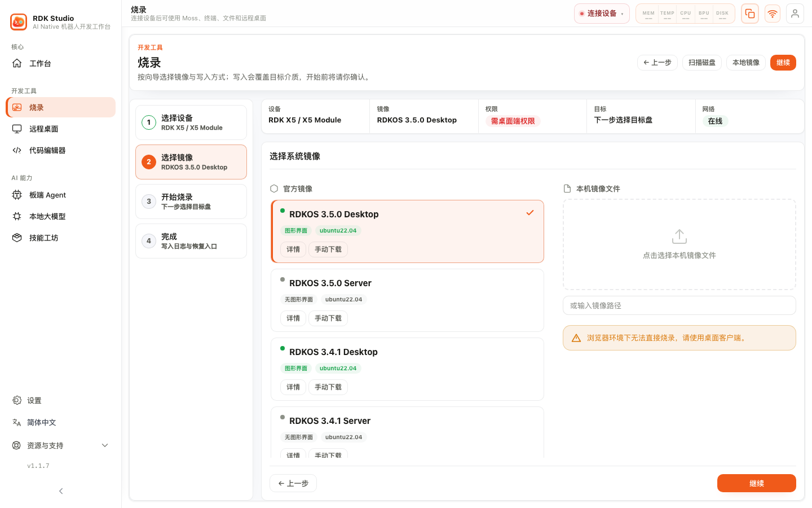Click the warning triangle icon in the alert
Screen dimensions: 812x508
[576, 338]
